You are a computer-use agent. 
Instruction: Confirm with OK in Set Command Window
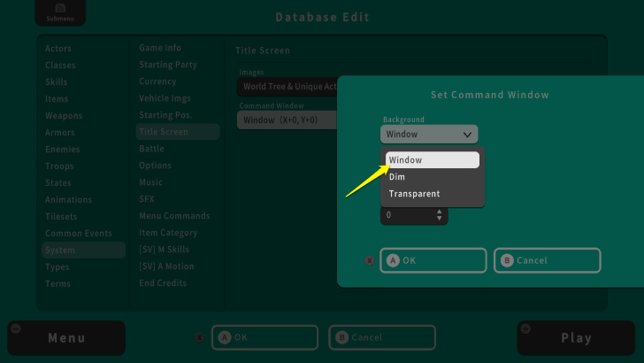pyautogui.click(x=433, y=261)
